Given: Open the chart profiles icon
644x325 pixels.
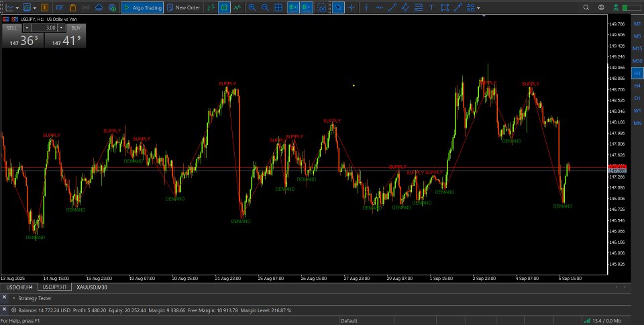Looking at the screenshot, I should [27, 7].
